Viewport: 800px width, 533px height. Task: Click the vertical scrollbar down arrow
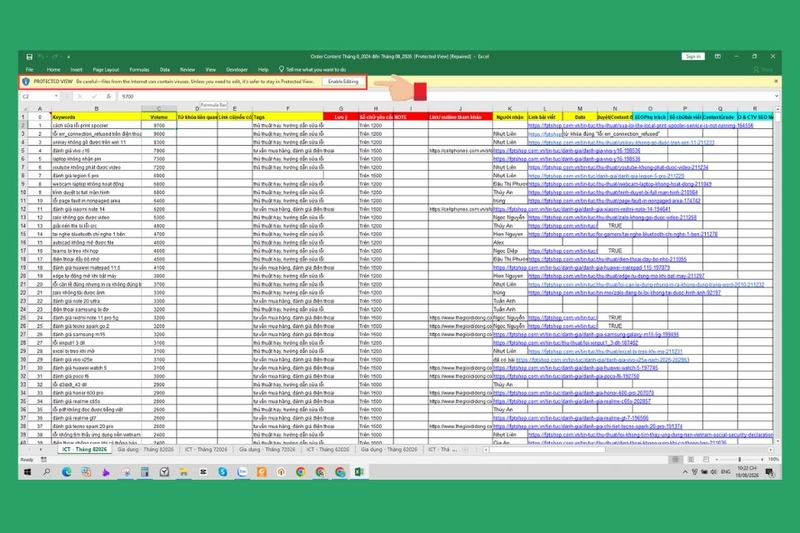coord(777,441)
